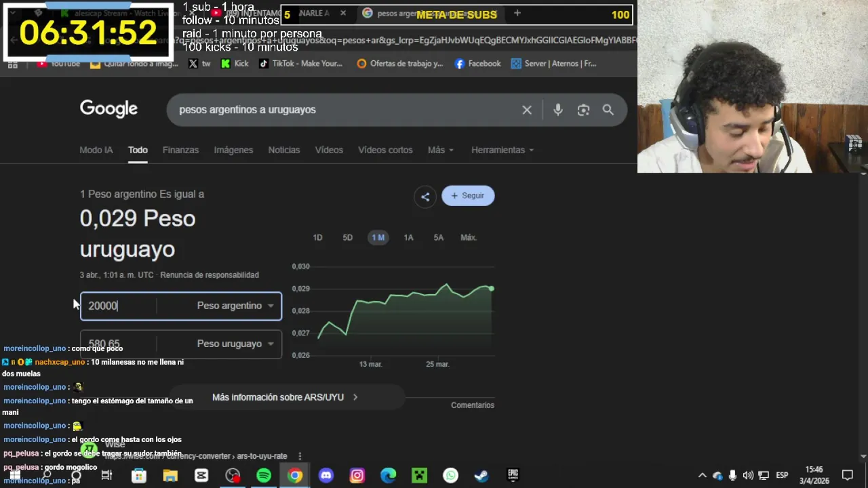Image resolution: width=868 pixels, height=488 pixels.
Task: Launch CapCut from the taskbar
Action: 201,476
